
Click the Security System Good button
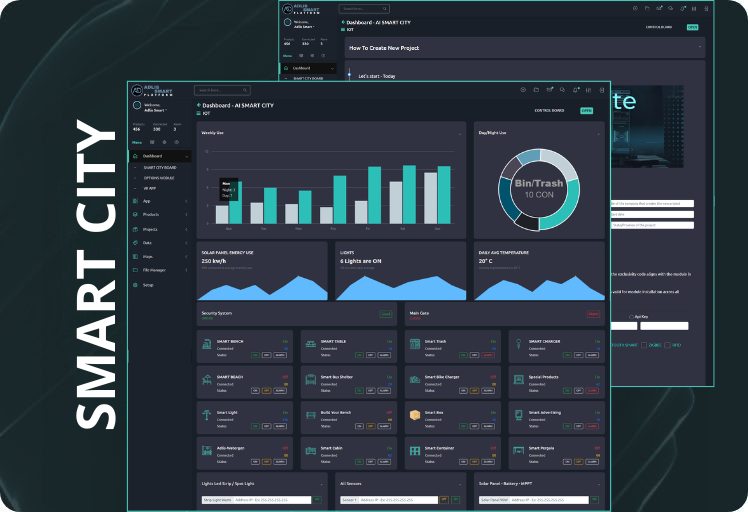(x=386, y=314)
